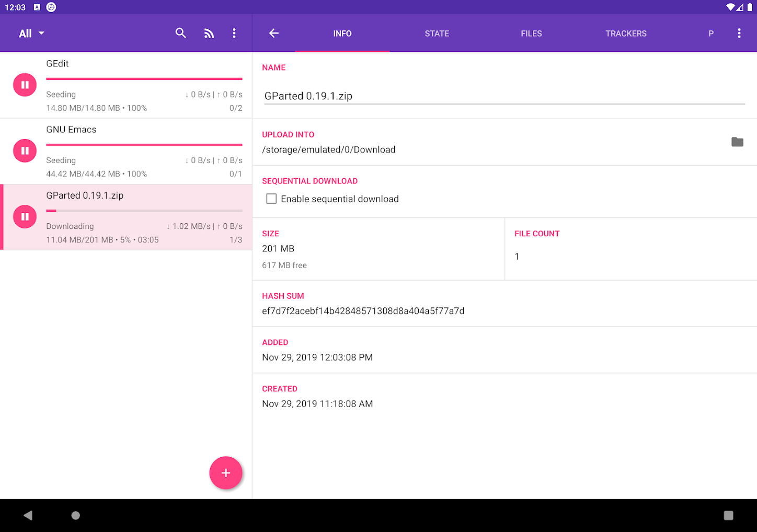The height and width of the screenshot is (532, 757).
Task: Open the search icon in torrent list toolbar
Action: 180,33
